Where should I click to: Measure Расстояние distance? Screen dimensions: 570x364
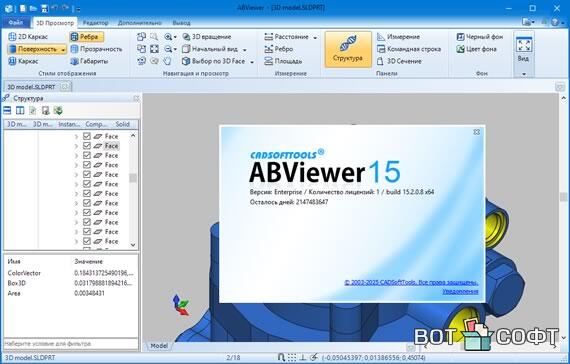point(287,37)
